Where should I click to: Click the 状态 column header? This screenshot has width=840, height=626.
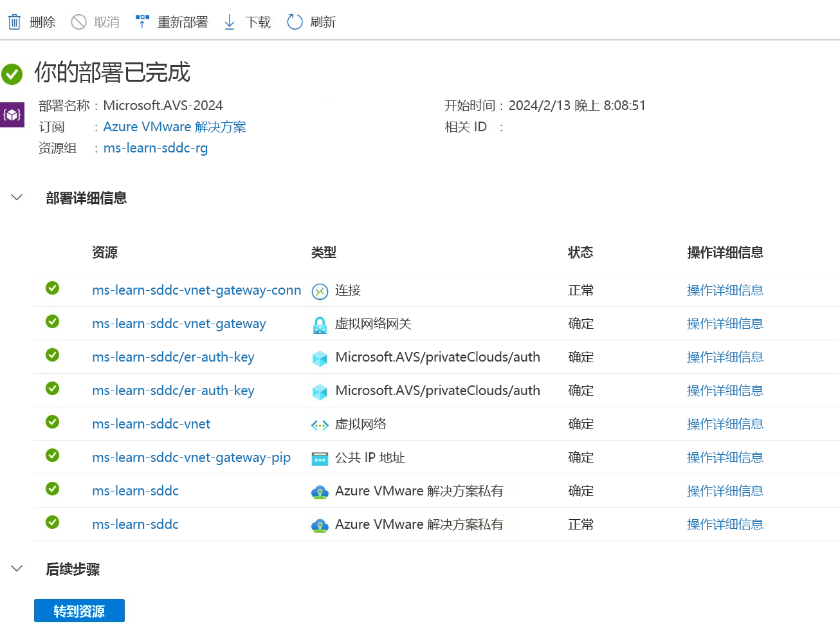pos(581,252)
